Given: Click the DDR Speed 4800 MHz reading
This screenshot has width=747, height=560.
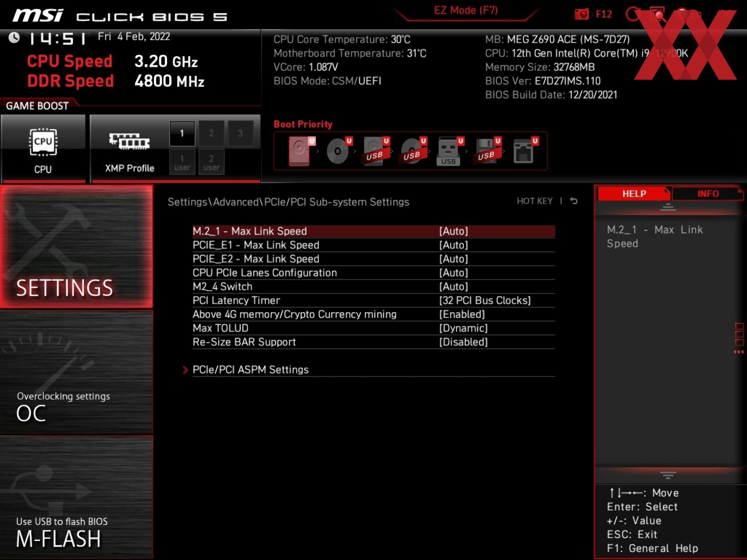Looking at the screenshot, I should 116,81.
